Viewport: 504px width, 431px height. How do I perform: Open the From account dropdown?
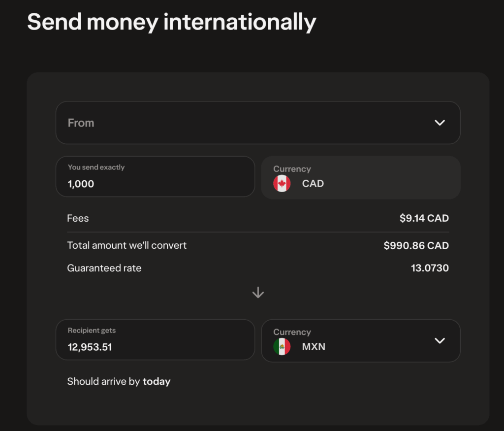[x=258, y=123]
